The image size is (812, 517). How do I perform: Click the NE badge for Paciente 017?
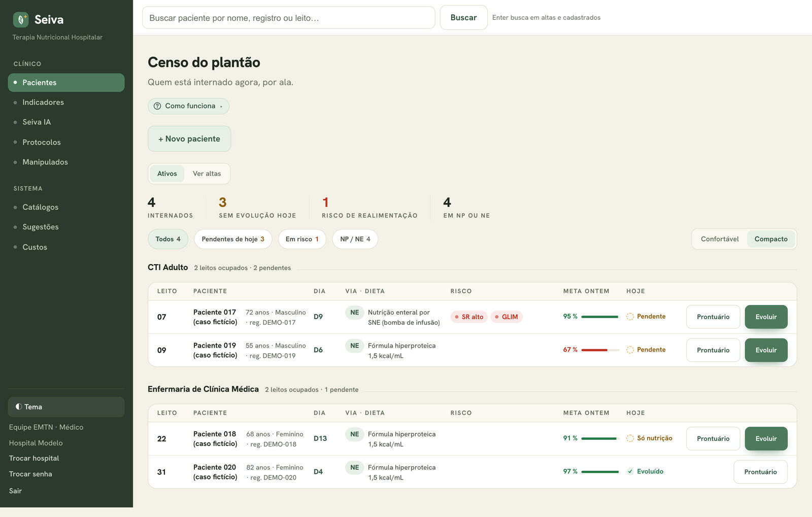(x=354, y=313)
